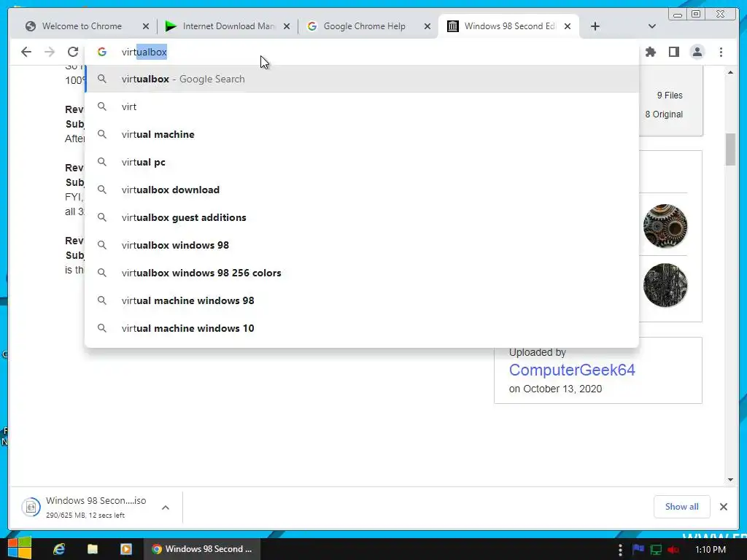The width and height of the screenshot is (747, 560).
Task: Open ComputerGeek64 uploader profile link
Action: pyautogui.click(x=572, y=370)
